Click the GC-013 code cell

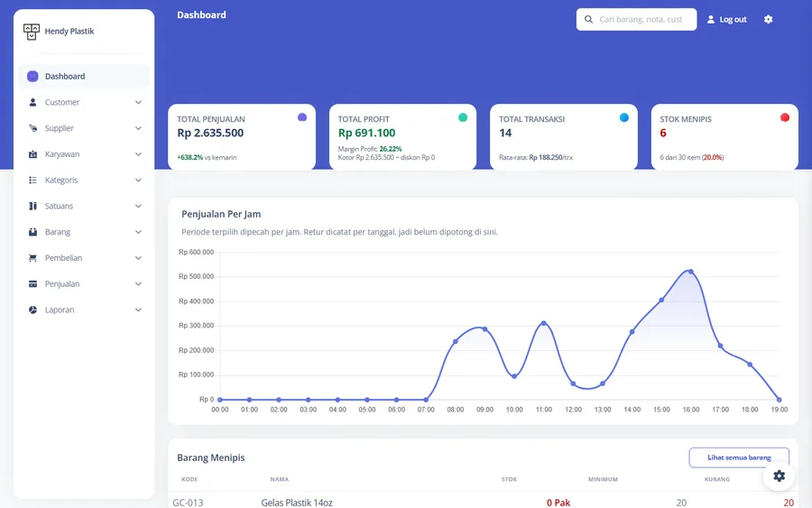[188, 503]
